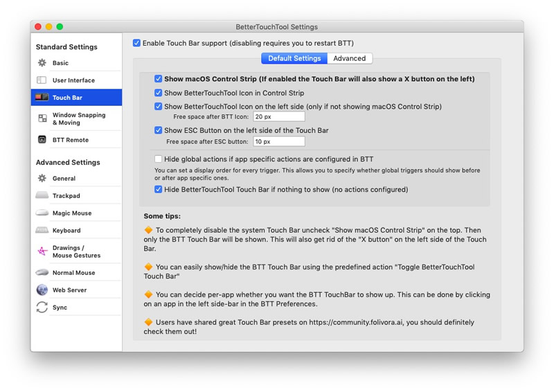Screen dimensions: 554x392
Task: Click the Advanced Settings heading
Action: pos(68,162)
